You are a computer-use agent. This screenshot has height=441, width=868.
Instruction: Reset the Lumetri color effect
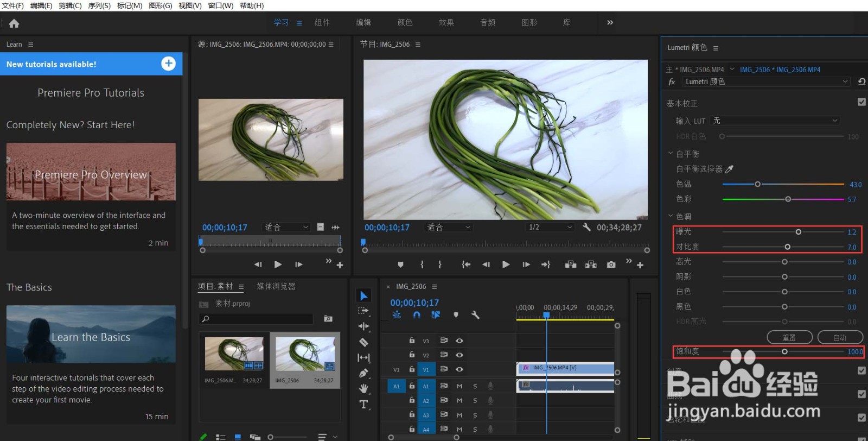[861, 81]
